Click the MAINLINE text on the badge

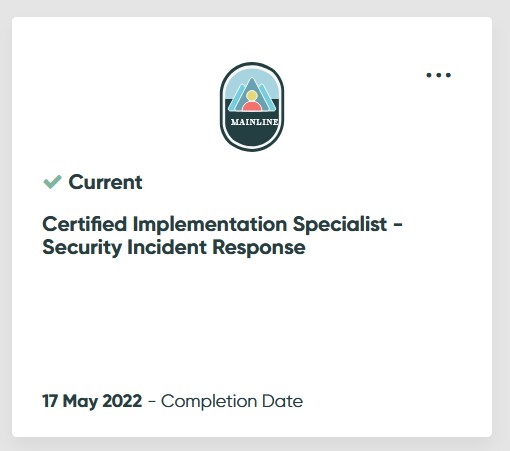(254, 122)
